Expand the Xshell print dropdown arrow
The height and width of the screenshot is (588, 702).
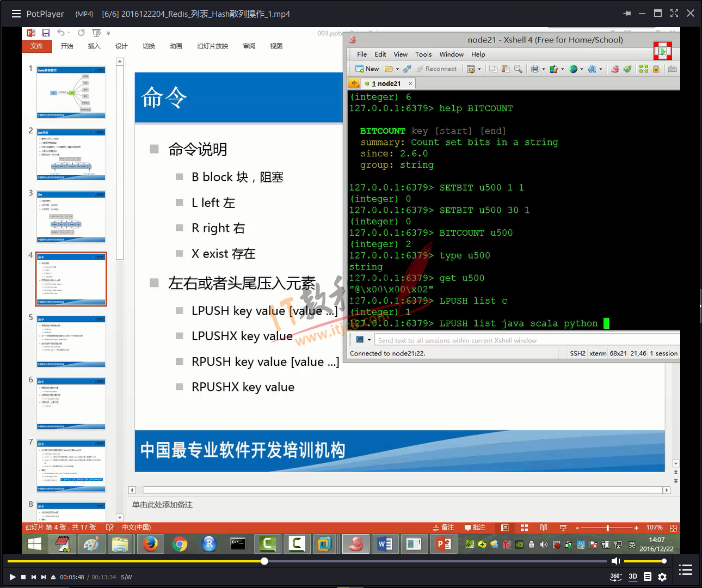544,69
